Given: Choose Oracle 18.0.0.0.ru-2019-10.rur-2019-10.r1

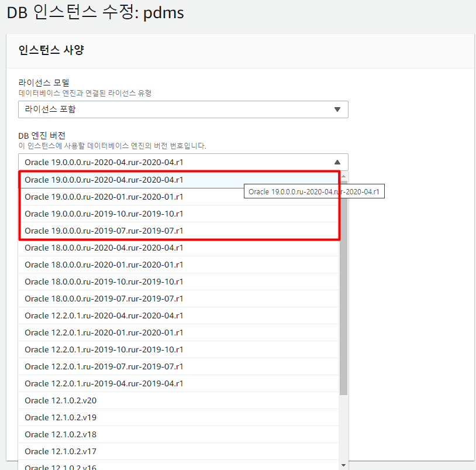Looking at the screenshot, I should [x=178, y=282].
